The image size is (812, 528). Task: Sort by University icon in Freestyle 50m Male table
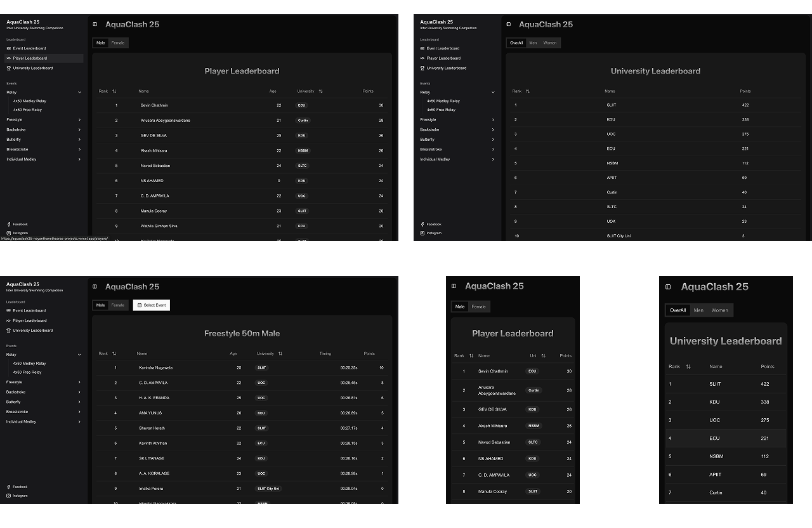(280, 353)
